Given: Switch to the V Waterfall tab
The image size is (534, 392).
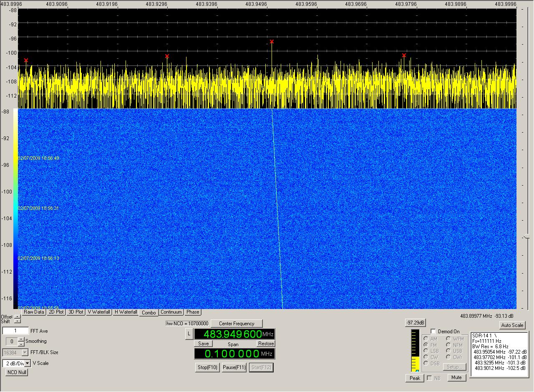Looking at the screenshot, I should pos(99,312).
